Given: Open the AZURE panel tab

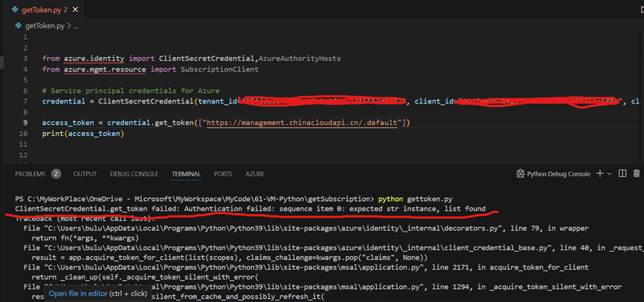Looking at the screenshot, I should click(255, 174).
